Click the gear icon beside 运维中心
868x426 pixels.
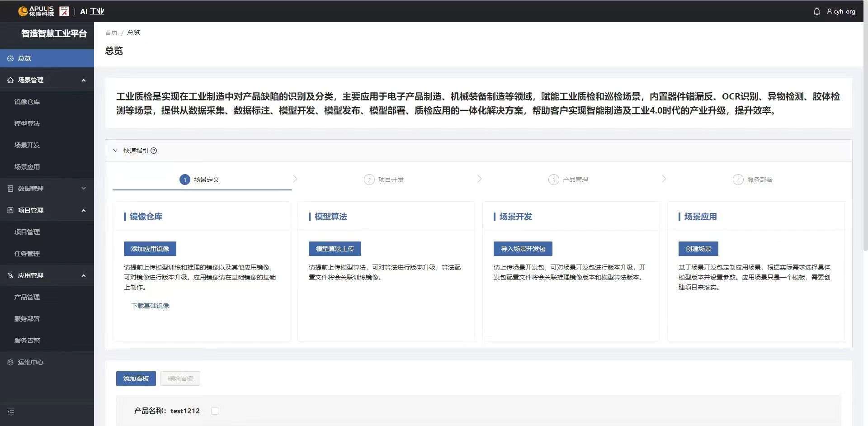10,362
